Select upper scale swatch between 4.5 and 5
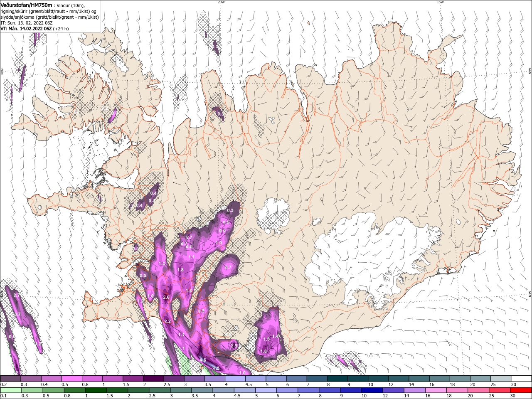The width and height of the screenshot is (532, 399). click(x=255, y=379)
